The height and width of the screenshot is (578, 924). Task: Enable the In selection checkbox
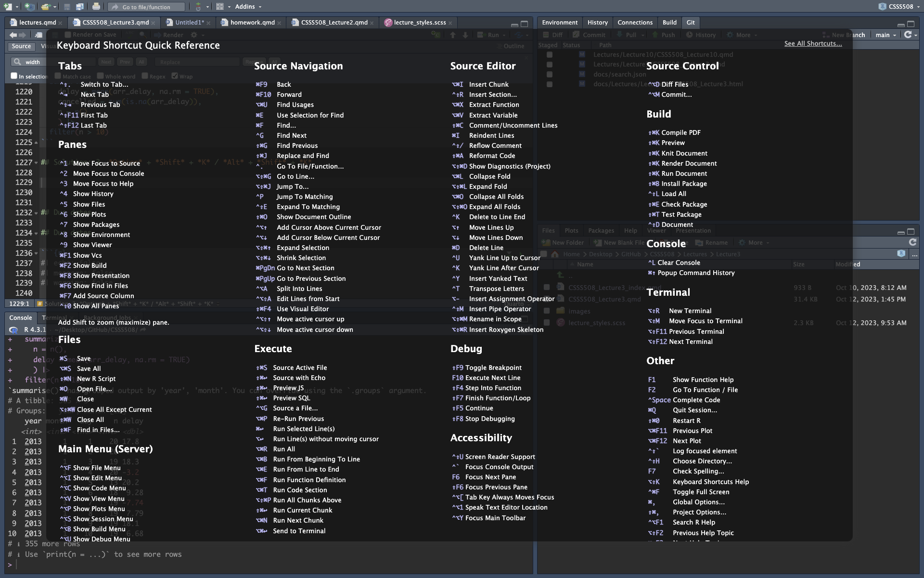coord(14,76)
